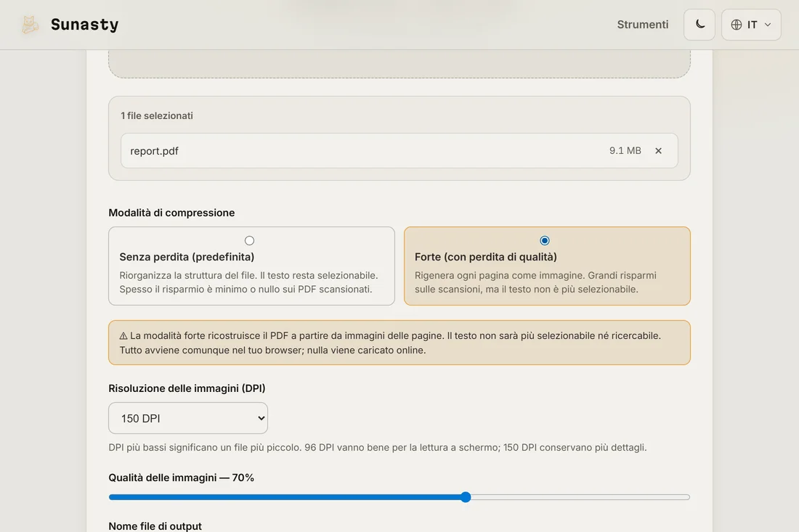Image resolution: width=799 pixels, height=532 pixels.
Task: Select the report.pdf file name
Action: (155, 151)
